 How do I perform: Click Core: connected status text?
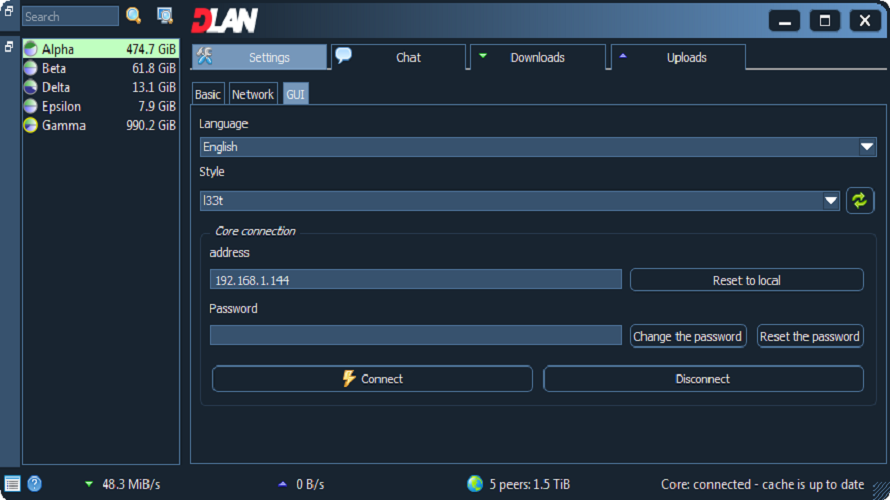762,484
